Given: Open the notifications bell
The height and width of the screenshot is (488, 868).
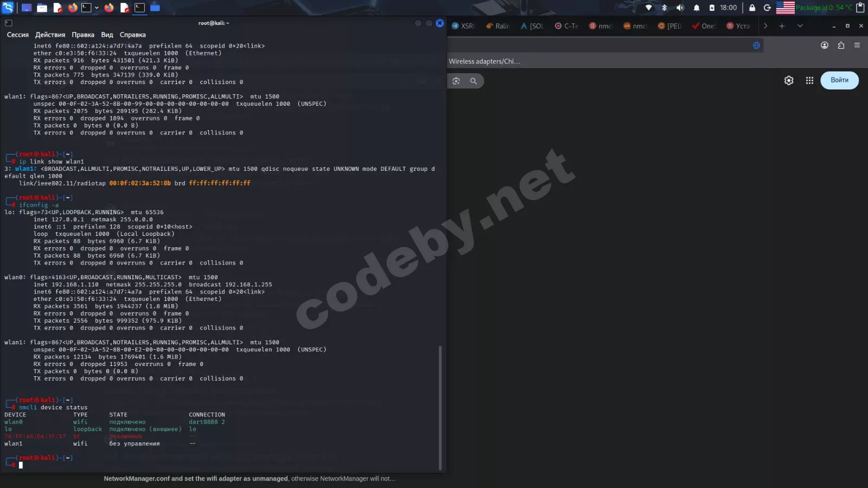Looking at the screenshot, I should click(x=697, y=8).
